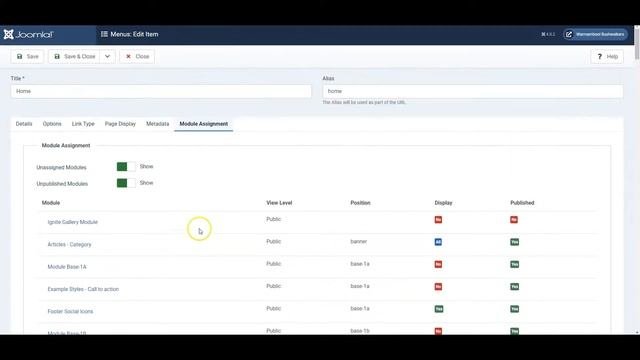
Task: Click the View Level column header
Action: pyautogui.click(x=279, y=203)
